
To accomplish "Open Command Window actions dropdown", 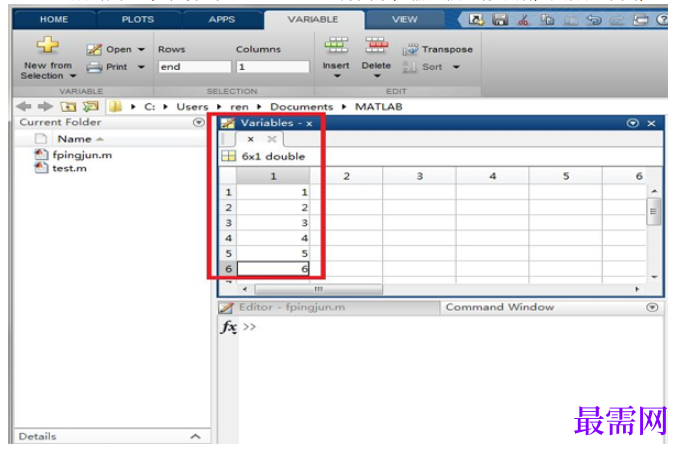I will point(652,308).
